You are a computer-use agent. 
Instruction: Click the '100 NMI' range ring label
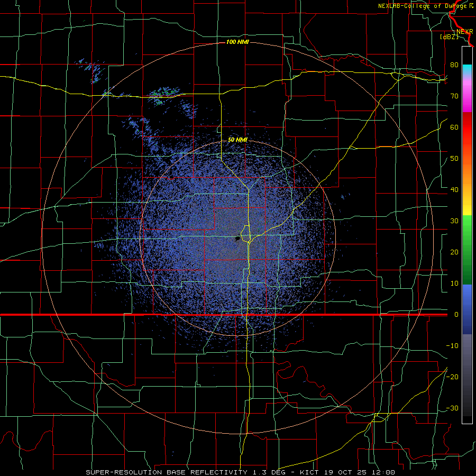pos(237,42)
